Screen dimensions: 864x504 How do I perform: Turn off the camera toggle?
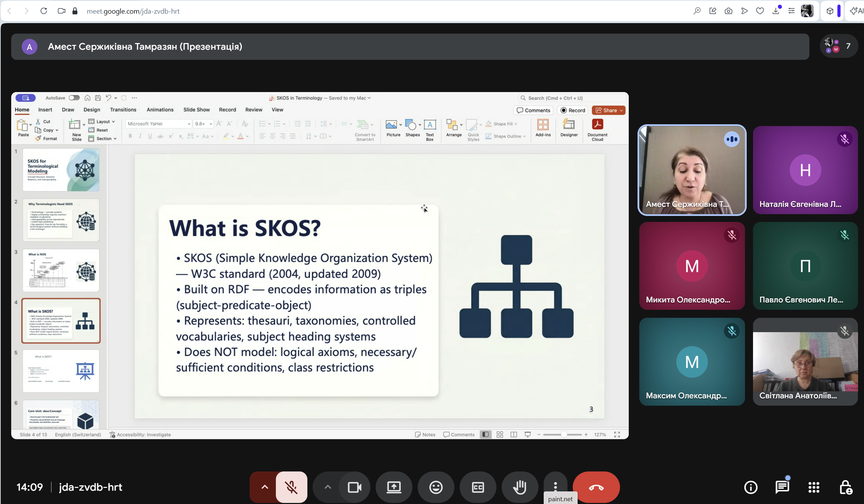point(354,487)
